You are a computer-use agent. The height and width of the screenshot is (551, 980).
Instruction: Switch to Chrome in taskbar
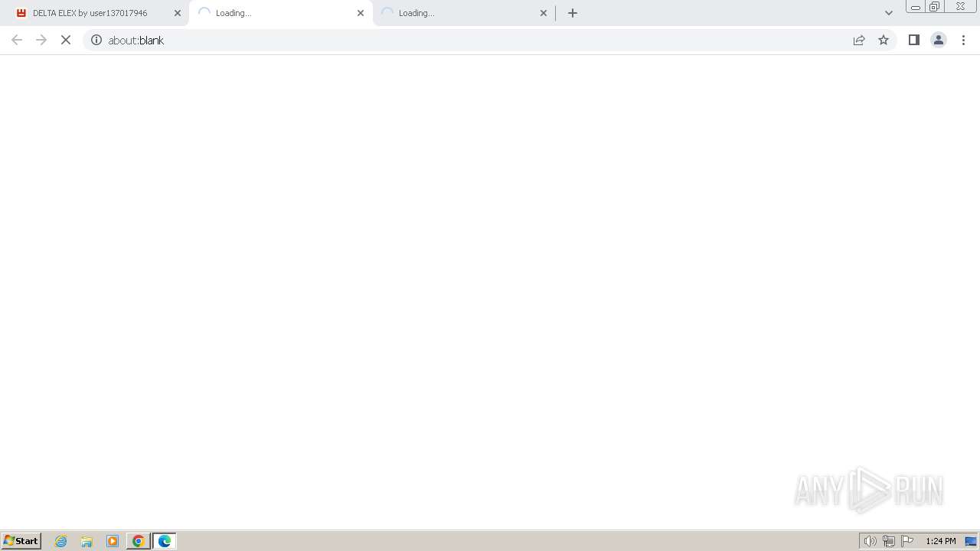tap(139, 541)
